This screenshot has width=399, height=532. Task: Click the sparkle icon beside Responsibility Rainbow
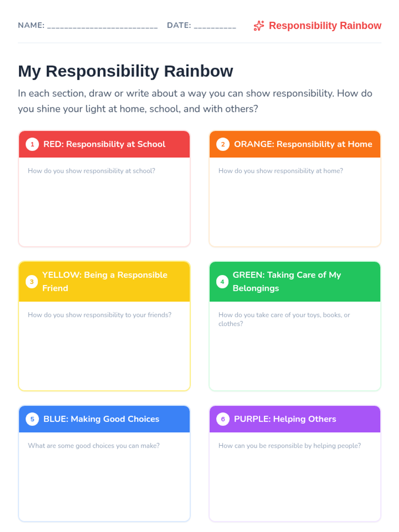[x=259, y=26]
